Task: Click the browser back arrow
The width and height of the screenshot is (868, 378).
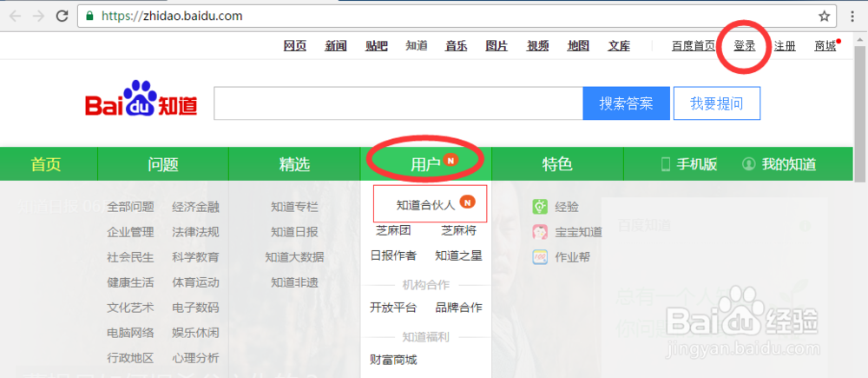Action: coord(15,16)
